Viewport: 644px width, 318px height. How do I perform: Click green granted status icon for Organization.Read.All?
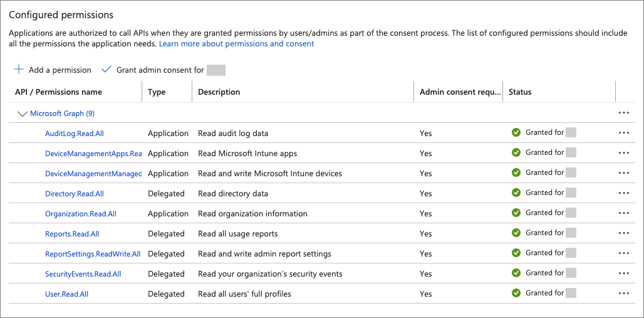tap(516, 213)
